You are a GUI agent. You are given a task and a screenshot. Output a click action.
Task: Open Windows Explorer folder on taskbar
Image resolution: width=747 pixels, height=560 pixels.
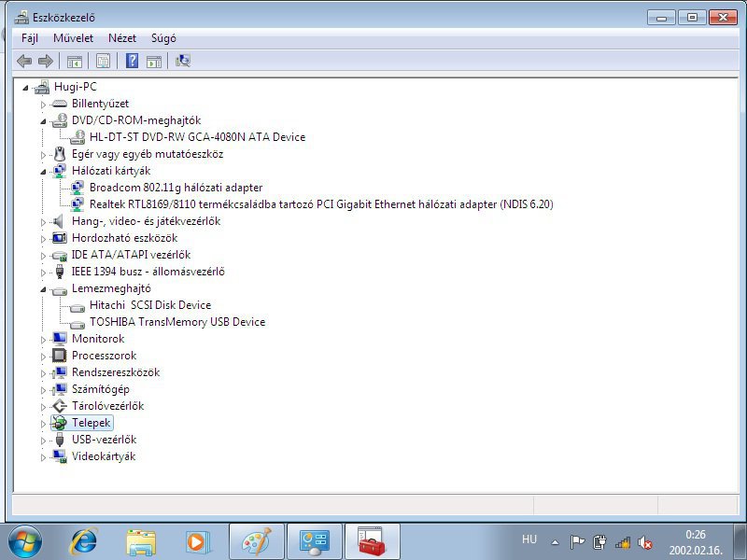click(x=141, y=542)
